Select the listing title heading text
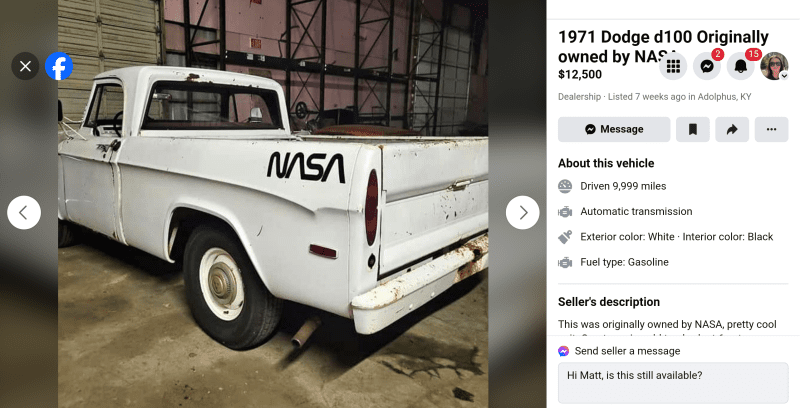 click(x=649, y=47)
